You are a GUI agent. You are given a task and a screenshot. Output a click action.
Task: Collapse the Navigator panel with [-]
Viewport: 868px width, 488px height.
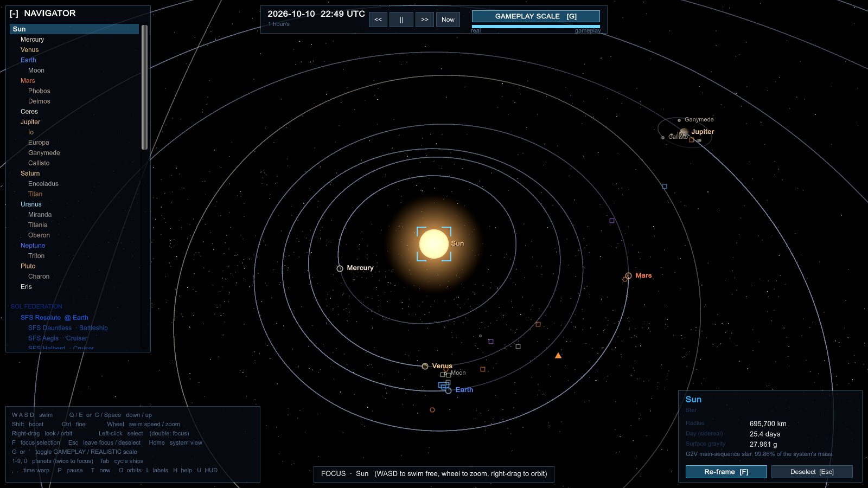[x=14, y=14]
